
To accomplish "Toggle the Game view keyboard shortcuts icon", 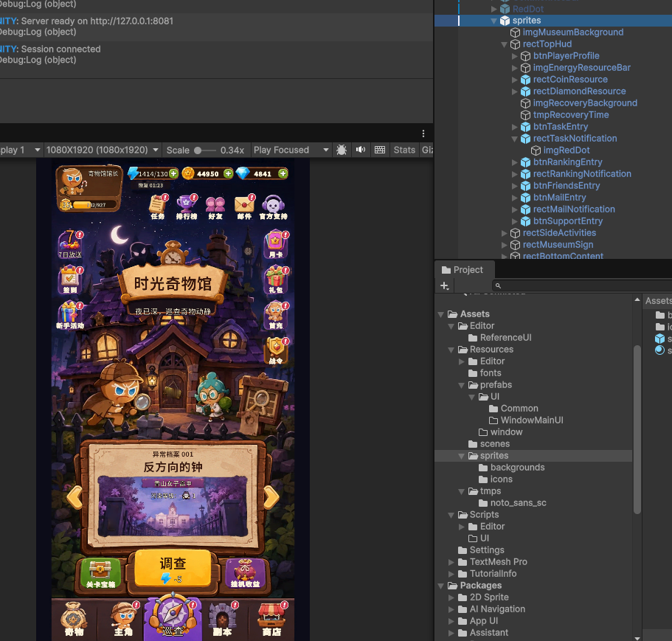I will [380, 150].
